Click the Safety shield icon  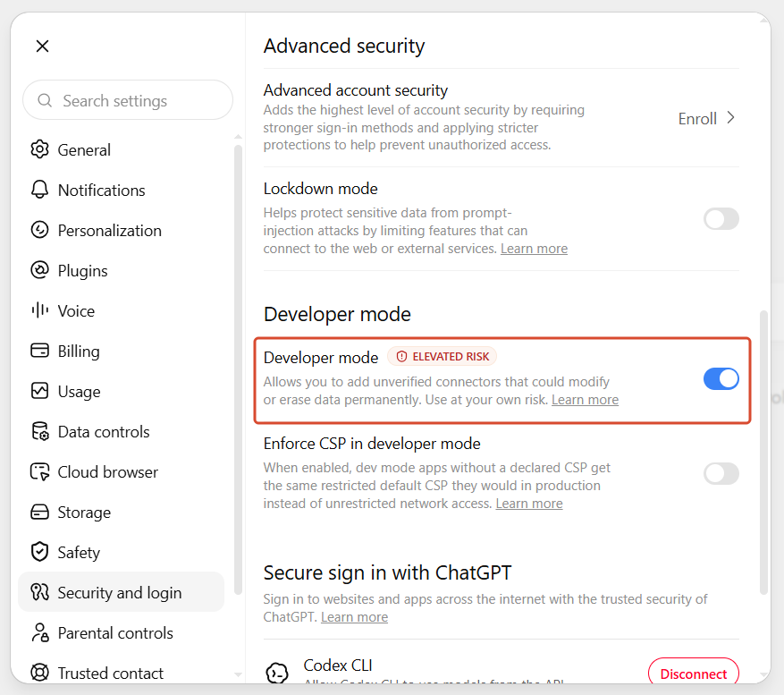click(39, 552)
